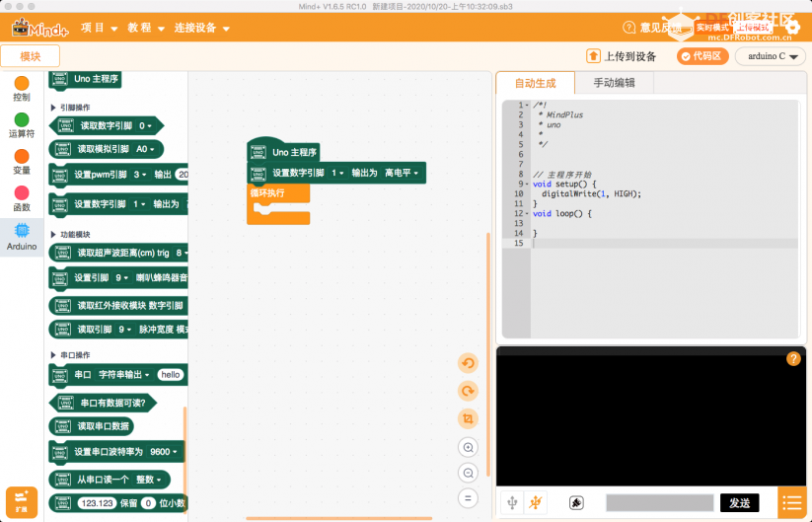
Task: Open the 扩展 extensions button
Action: 22,502
